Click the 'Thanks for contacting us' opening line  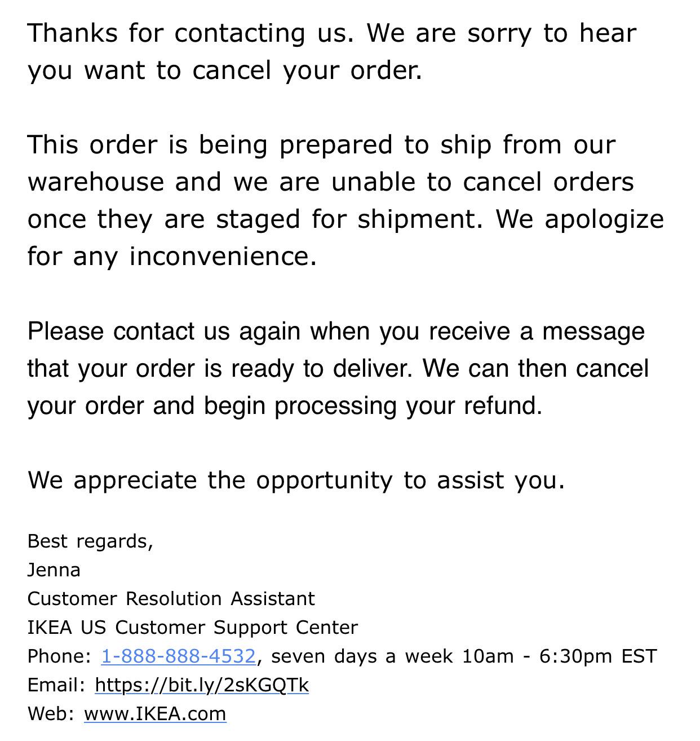pos(332,33)
